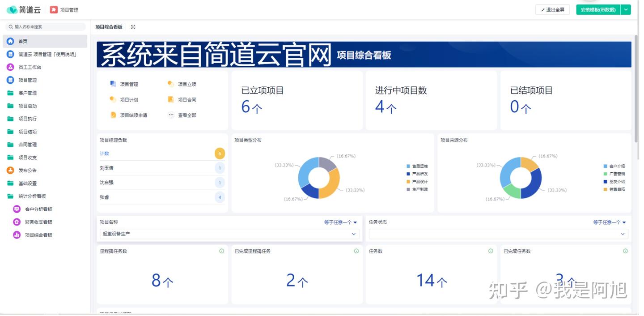Click the 发布公告 orange icon

10,170
